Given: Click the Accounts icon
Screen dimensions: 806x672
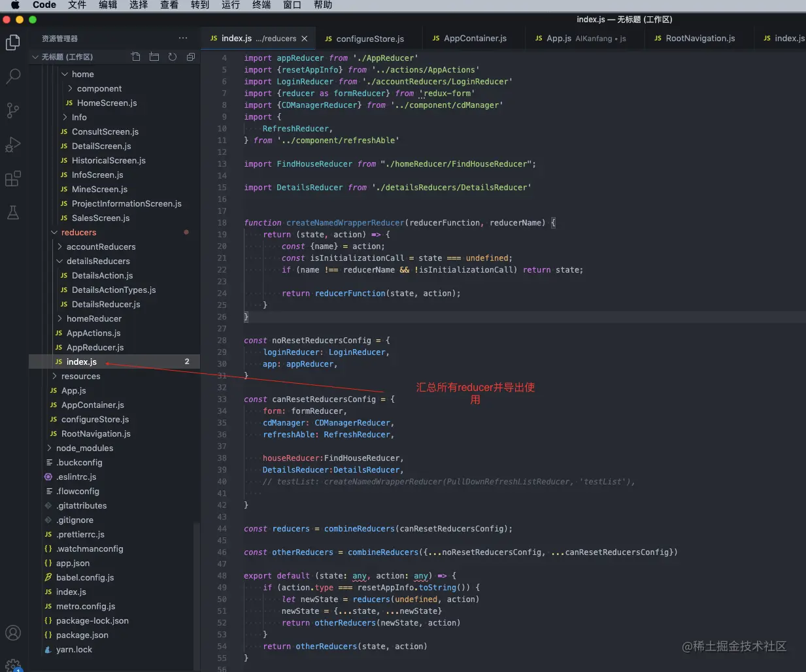Looking at the screenshot, I should coord(12,633).
